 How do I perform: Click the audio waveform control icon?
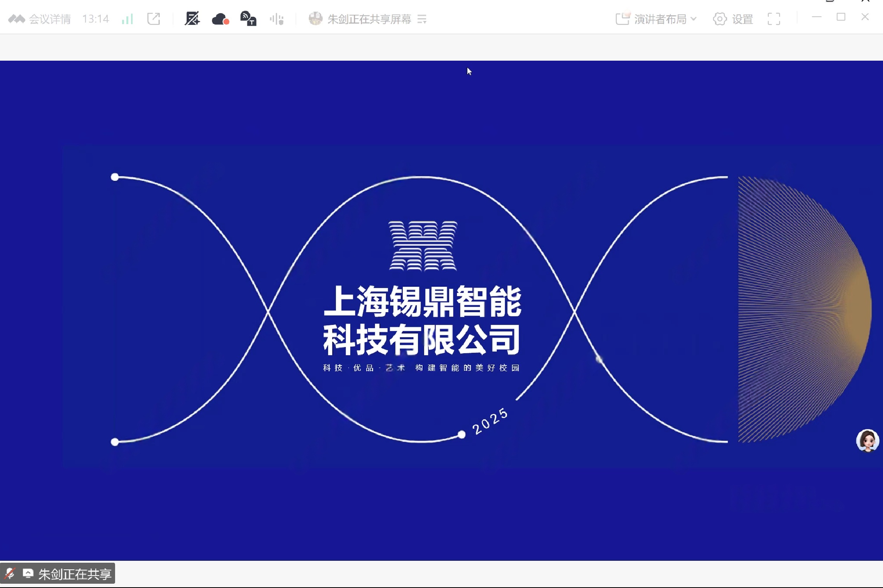coord(277,19)
